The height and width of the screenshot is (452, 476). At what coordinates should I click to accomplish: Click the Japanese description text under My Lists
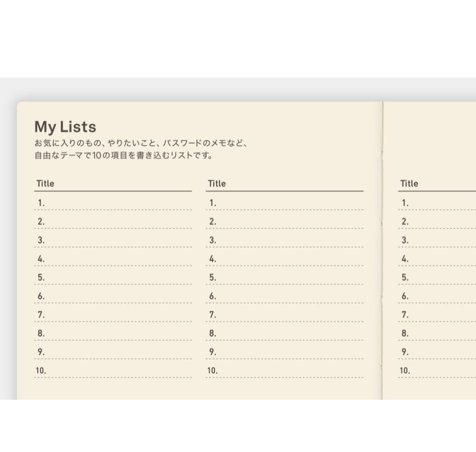click(x=141, y=149)
